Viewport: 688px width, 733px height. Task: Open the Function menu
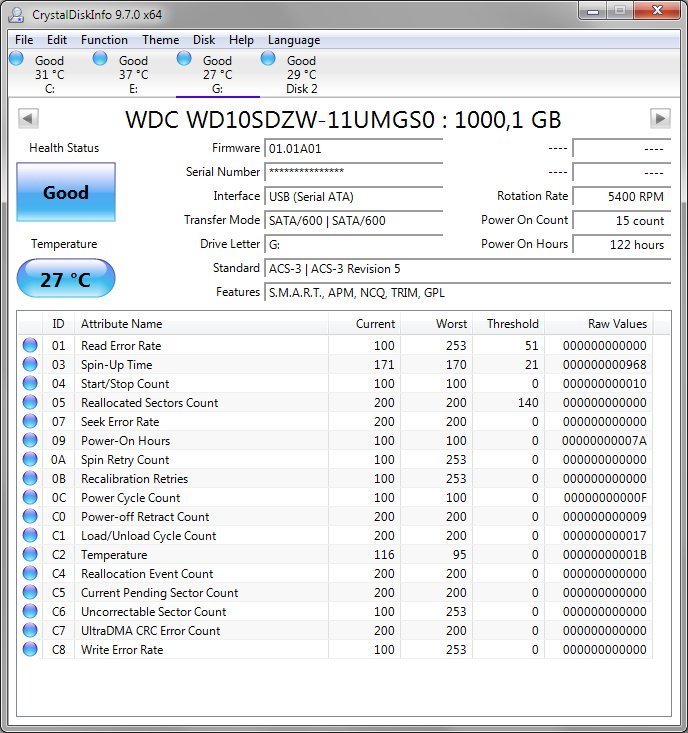point(104,40)
